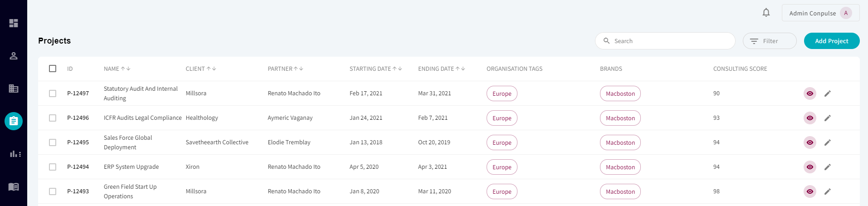Screen dimensions: 868x206
Task: Focus the Search input field
Action: pos(665,41)
